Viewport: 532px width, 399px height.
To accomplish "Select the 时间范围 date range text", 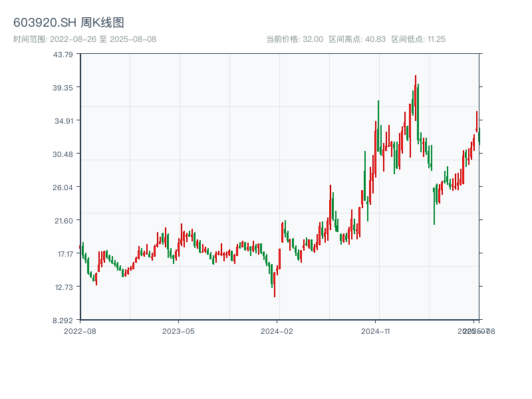I will [x=84, y=39].
